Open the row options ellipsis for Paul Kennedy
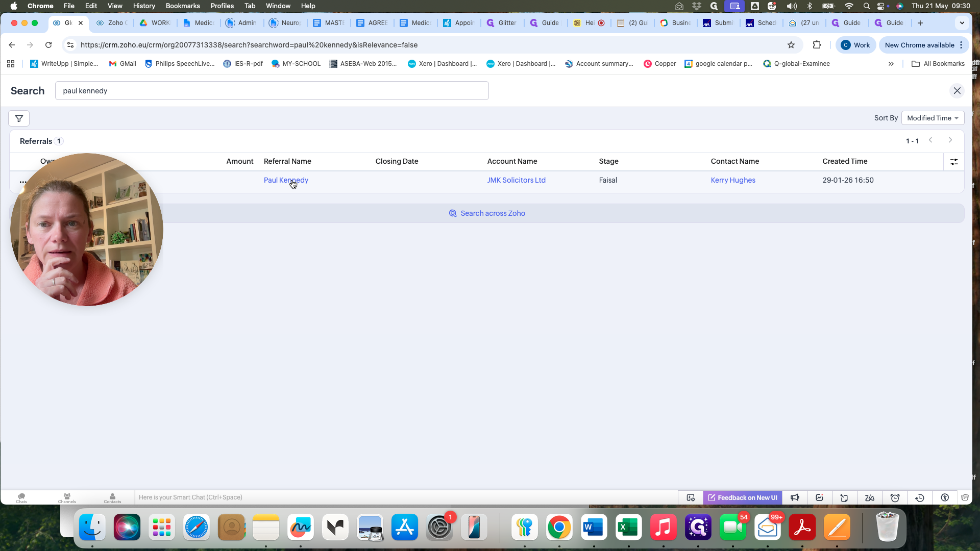980x551 pixels. [x=23, y=182]
